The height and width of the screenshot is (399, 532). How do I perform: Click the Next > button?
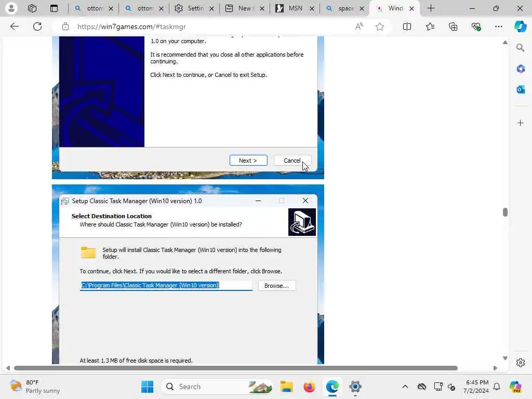(x=248, y=161)
